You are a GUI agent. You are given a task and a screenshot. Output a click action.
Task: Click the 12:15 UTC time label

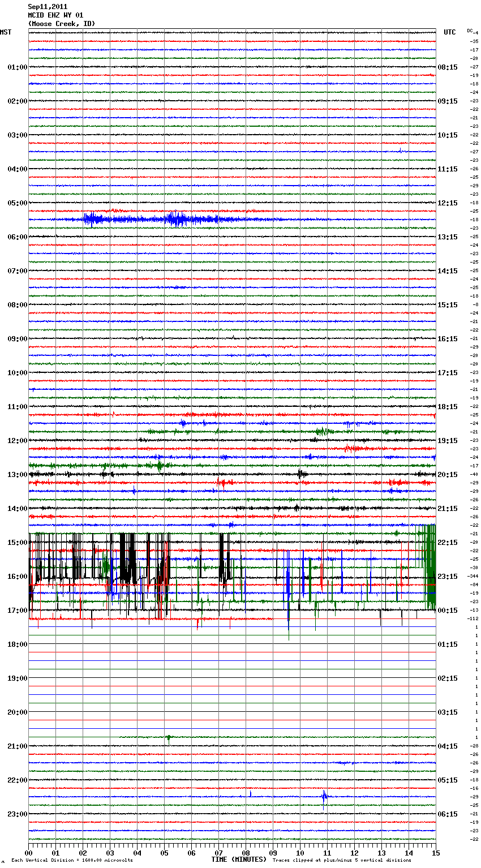(448, 203)
